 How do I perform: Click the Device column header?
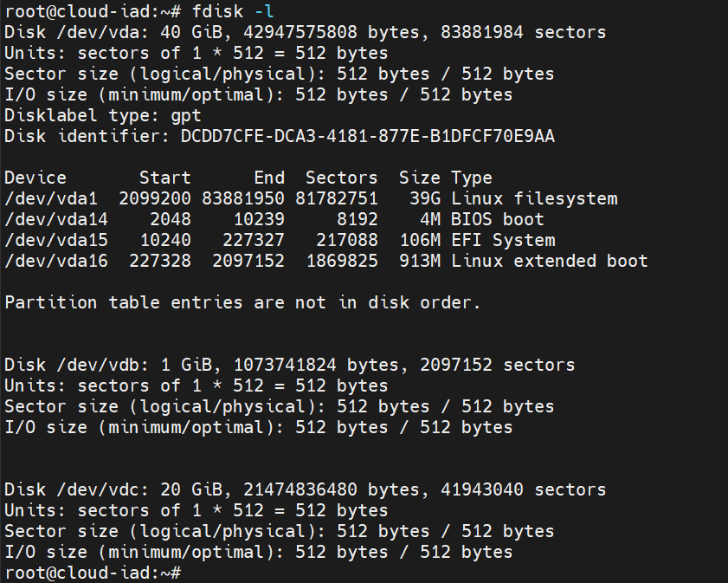(35, 178)
